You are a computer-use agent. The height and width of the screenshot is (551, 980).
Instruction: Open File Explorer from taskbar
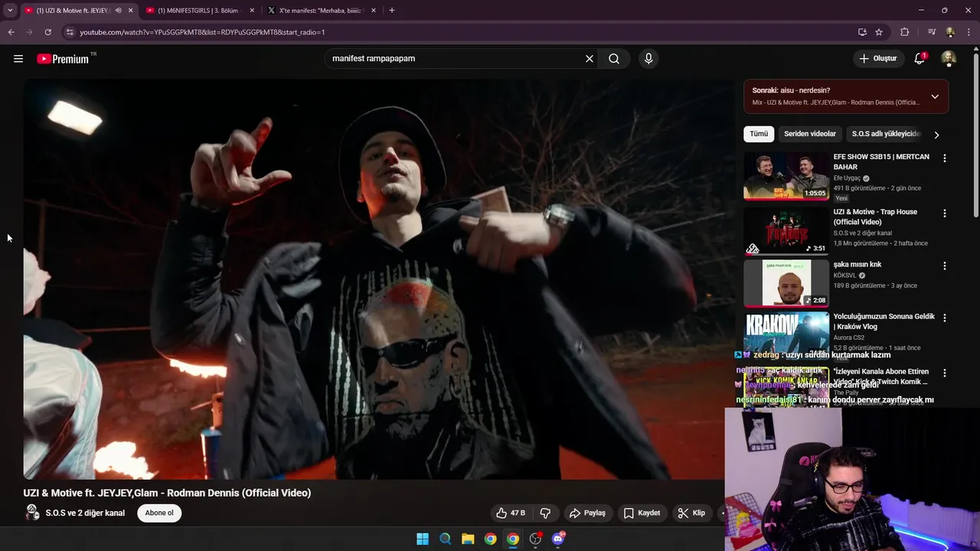(468, 539)
